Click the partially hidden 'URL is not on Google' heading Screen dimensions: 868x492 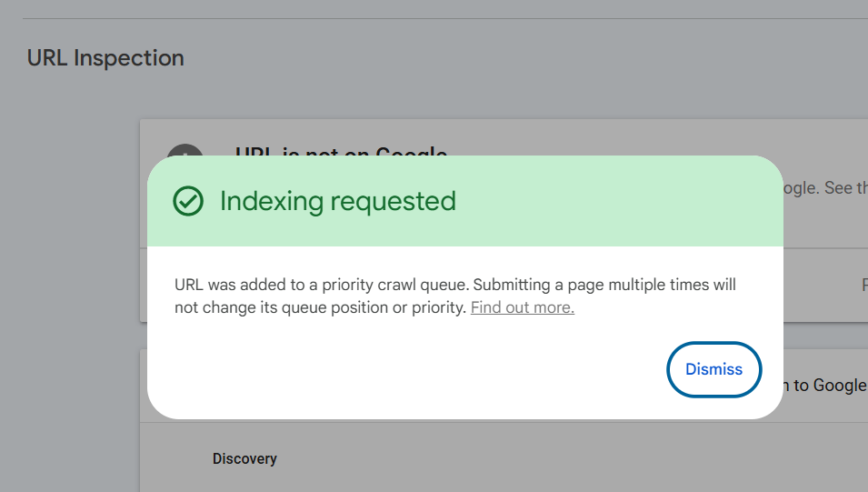pos(341,151)
